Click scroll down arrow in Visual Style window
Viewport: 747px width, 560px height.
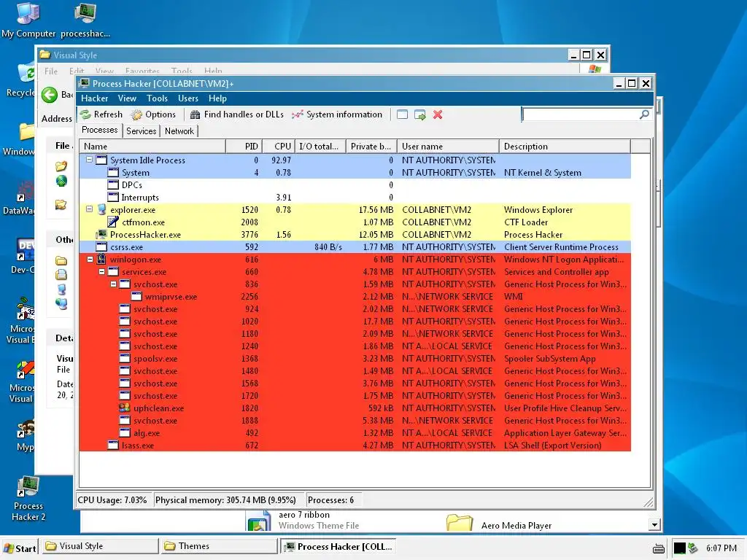(654, 525)
